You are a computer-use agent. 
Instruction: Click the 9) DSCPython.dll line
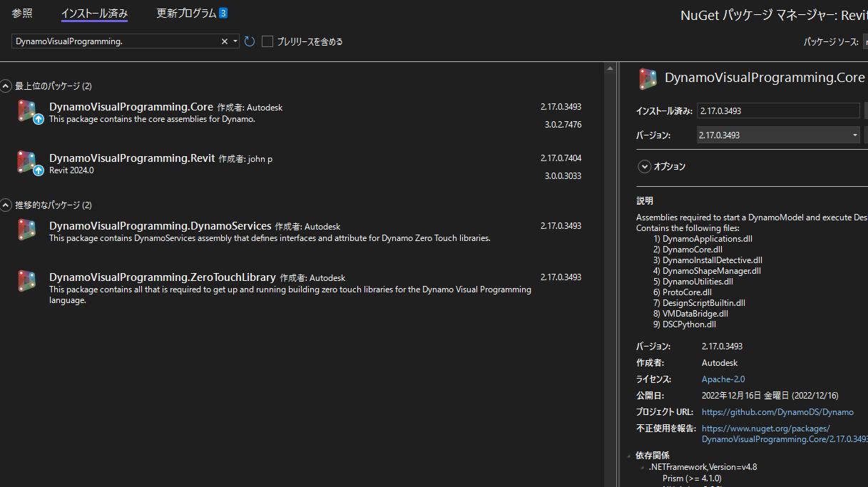pyautogui.click(x=684, y=324)
